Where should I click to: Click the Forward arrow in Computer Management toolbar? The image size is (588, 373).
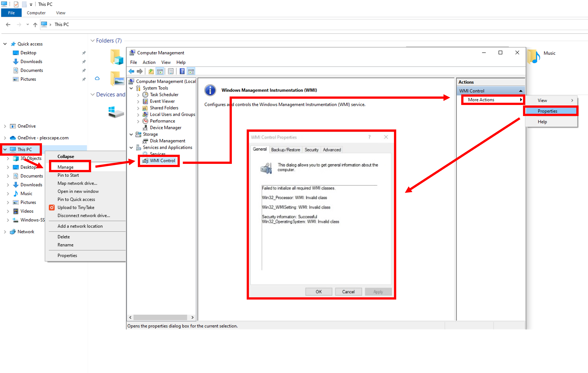[x=139, y=71]
